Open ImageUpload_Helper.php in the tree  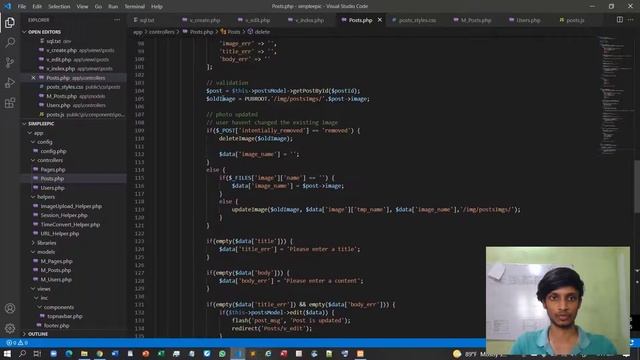[71, 206]
